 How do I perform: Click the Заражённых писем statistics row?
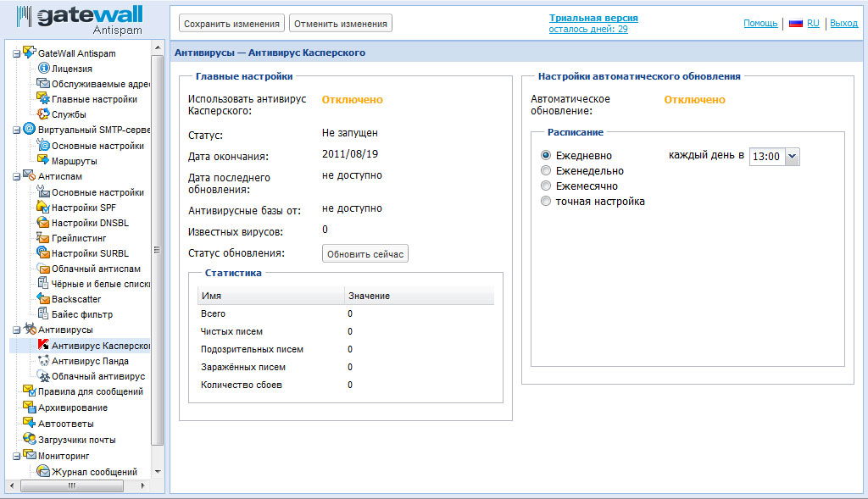click(x=346, y=367)
